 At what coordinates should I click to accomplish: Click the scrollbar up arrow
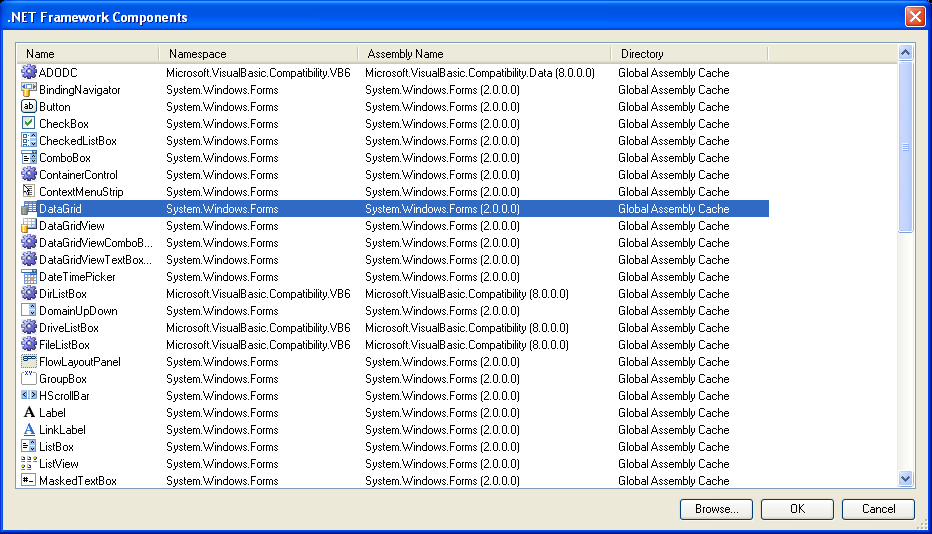pos(905,53)
